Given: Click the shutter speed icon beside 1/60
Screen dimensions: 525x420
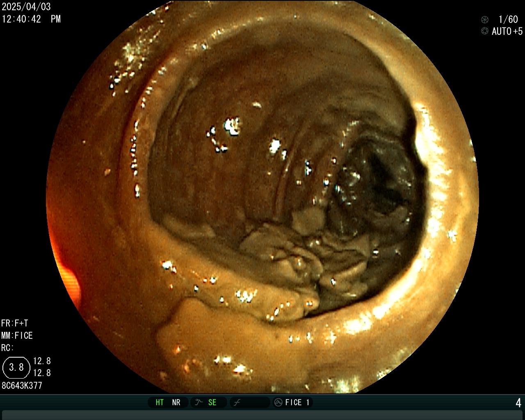Looking at the screenshot, I should coord(485,19).
